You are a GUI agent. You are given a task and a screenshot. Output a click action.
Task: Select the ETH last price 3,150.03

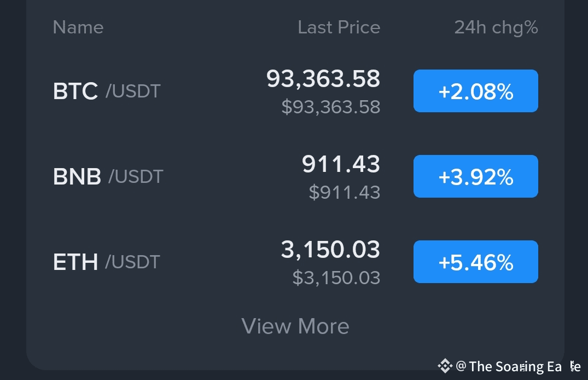click(x=330, y=250)
